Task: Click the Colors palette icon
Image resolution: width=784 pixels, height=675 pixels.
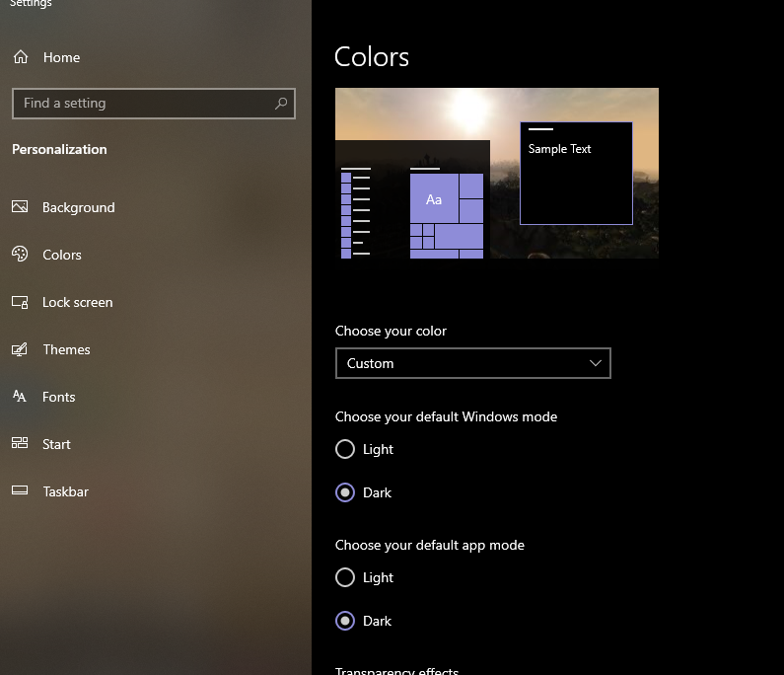Action: pos(20,255)
